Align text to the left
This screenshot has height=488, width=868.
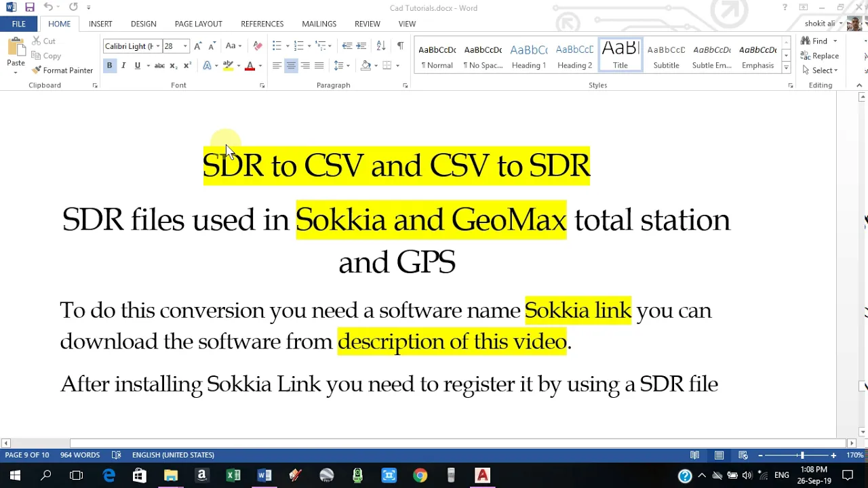(x=277, y=66)
